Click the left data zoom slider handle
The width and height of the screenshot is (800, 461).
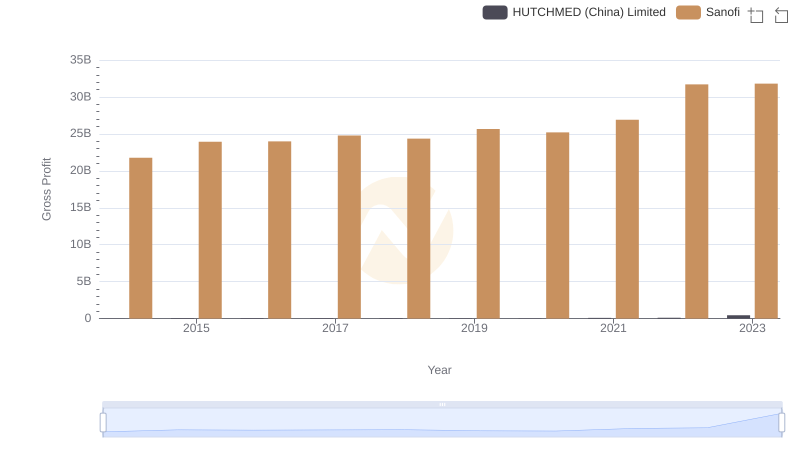[x=103, y=423]
